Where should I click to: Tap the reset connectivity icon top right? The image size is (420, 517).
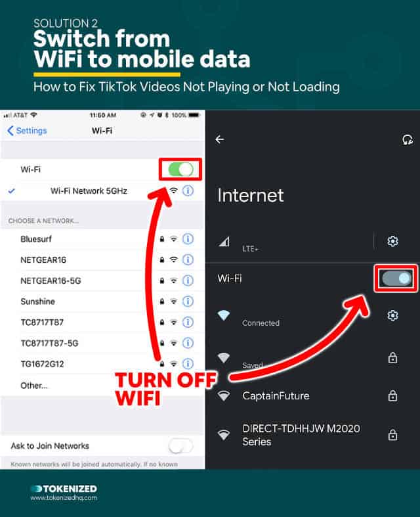[408, 140]
